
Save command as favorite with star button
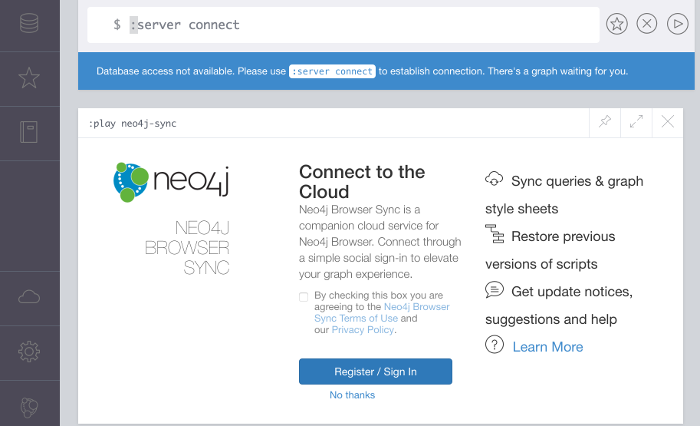pos(617,24)
